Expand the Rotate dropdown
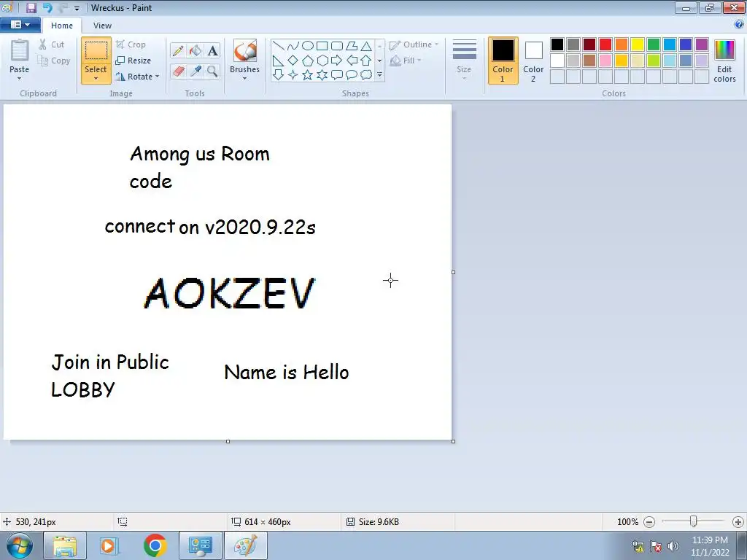 pos(158,77)
